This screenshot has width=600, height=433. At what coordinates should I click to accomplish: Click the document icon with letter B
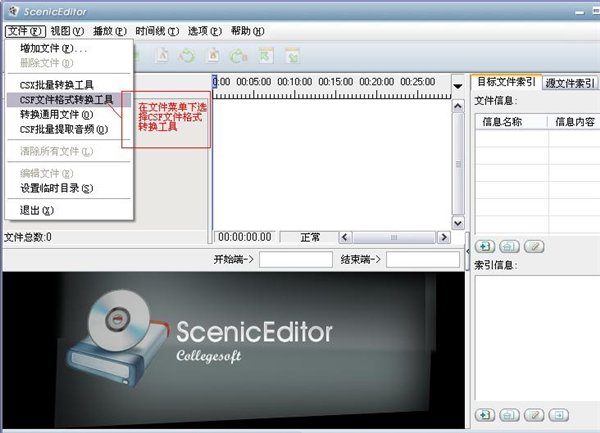click(x=213, y=56)
